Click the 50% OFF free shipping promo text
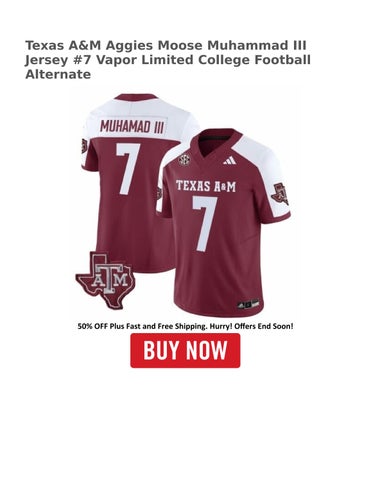This screenshot has height=480, width=371. coord(185,326)
